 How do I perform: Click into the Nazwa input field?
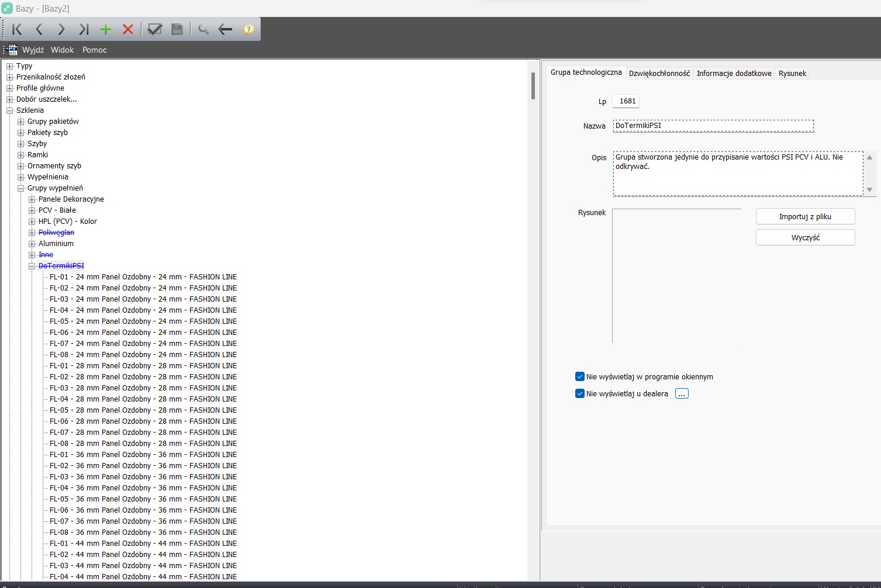[713, 126]
